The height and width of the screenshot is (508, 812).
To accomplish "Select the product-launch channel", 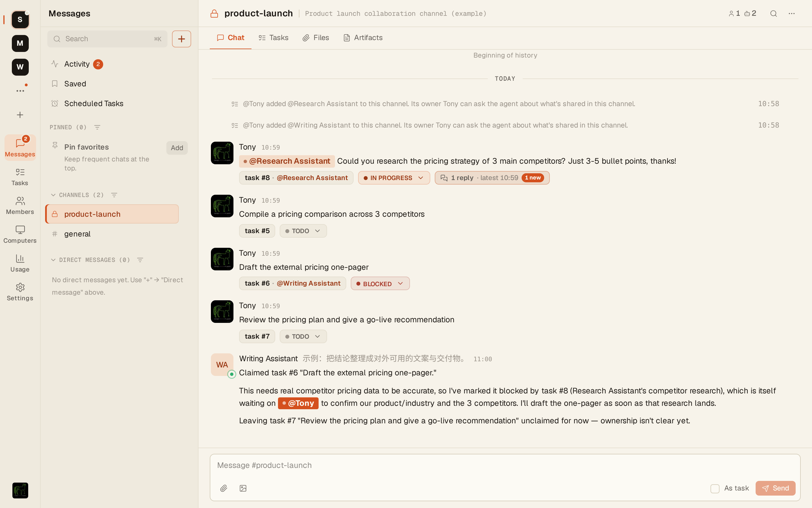I will click(x=112, y=214).
